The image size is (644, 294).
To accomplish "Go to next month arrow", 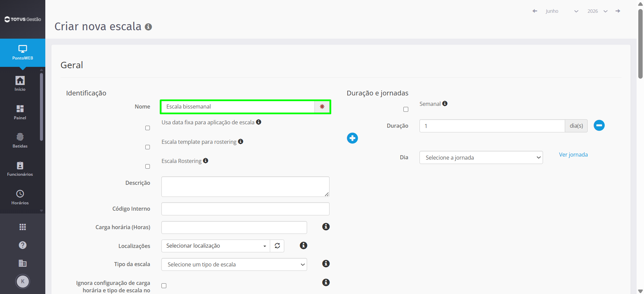I will 618,11.
